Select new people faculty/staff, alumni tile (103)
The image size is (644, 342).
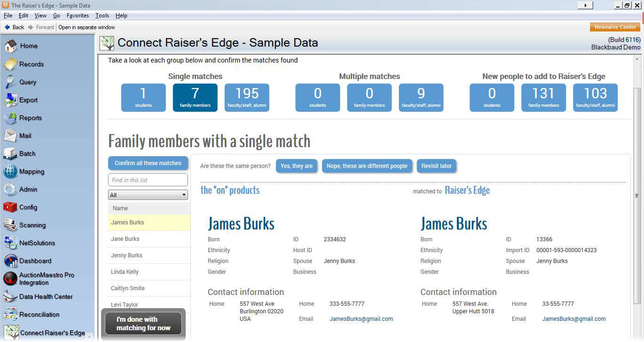point(595,98)
